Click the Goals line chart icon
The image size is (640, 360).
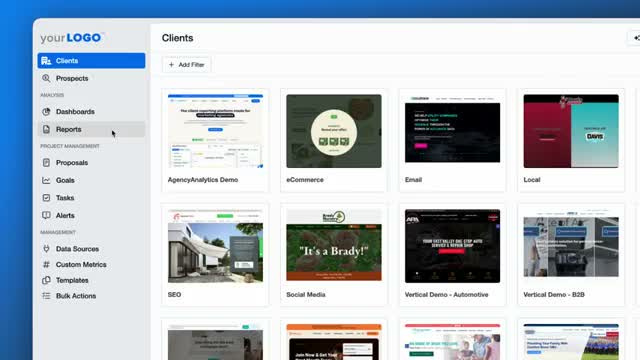point(46,180)
